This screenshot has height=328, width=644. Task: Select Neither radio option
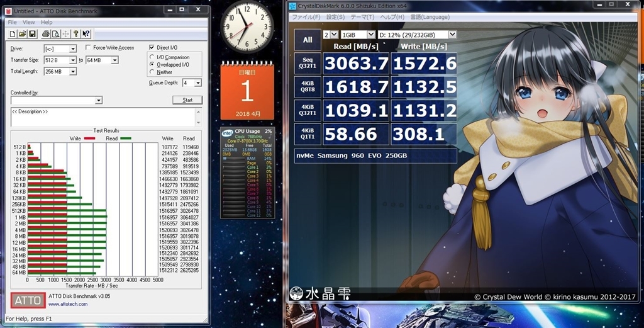(152, 72)
